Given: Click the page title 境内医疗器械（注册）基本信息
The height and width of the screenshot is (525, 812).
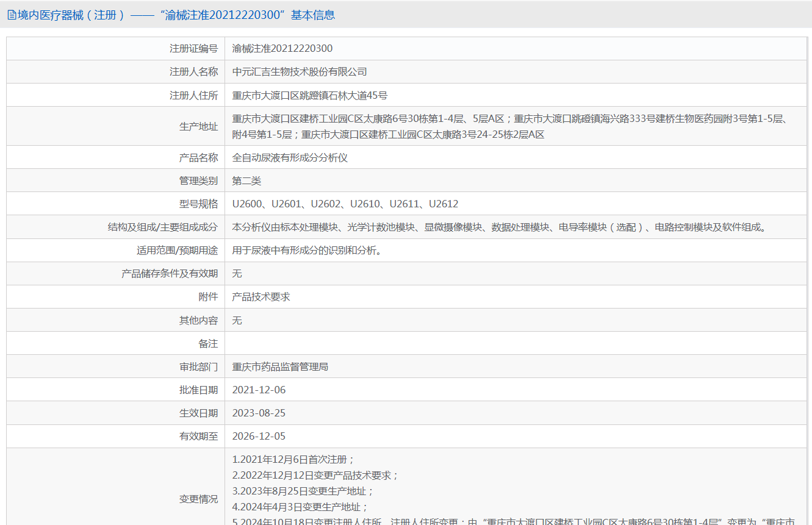Looking at the screenshot, I should (x=176, y=15).
